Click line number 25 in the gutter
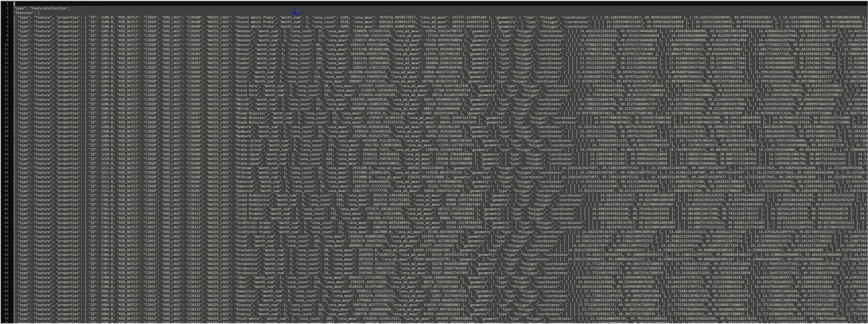The height and width of the screenshot is (324, 868). tap(6, 113)
